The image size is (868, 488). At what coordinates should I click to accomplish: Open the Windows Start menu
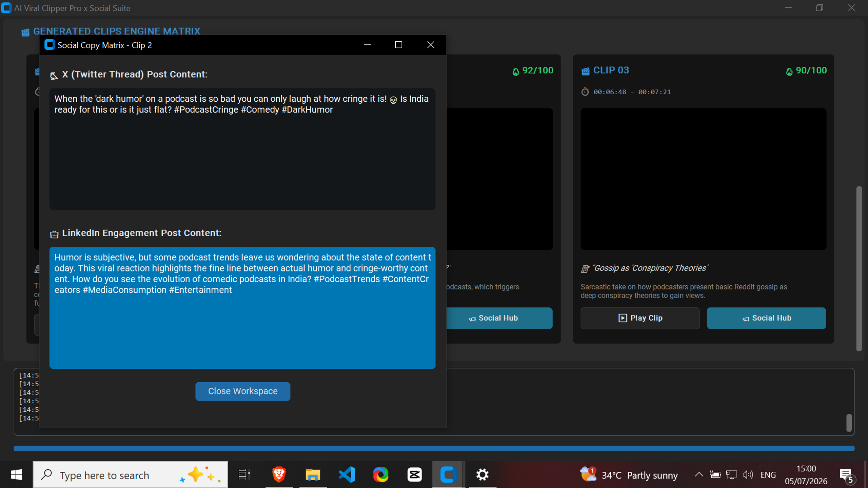pyautogui.click(x=16, y=475)
